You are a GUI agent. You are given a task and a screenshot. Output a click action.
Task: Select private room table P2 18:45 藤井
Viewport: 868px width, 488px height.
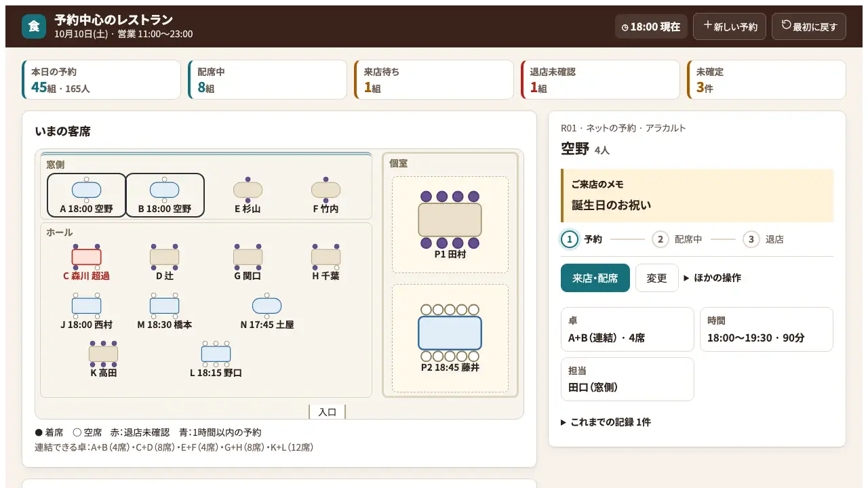(450, 338)
